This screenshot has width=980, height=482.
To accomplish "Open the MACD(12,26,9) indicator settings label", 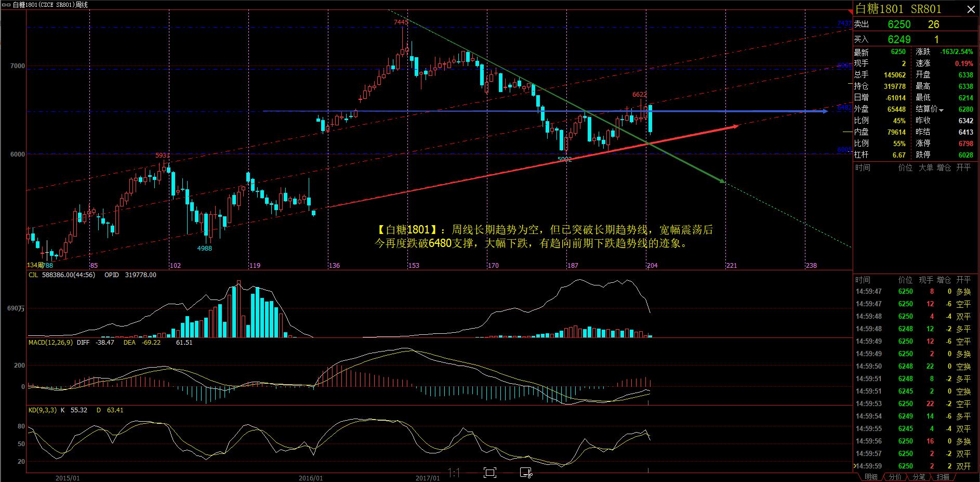I will (x=50, y=343).
